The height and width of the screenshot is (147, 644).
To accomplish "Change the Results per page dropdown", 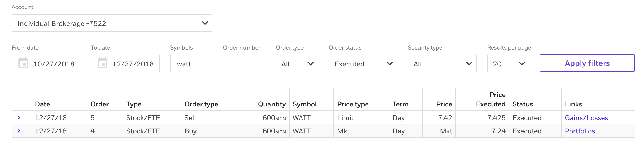I will tap(508, 64).
